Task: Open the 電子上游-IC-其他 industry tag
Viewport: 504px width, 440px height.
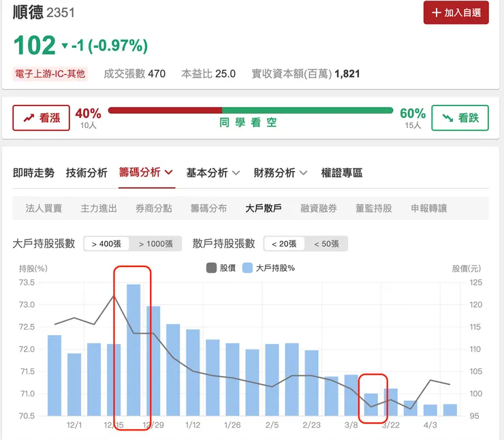Action: (50, 74)
